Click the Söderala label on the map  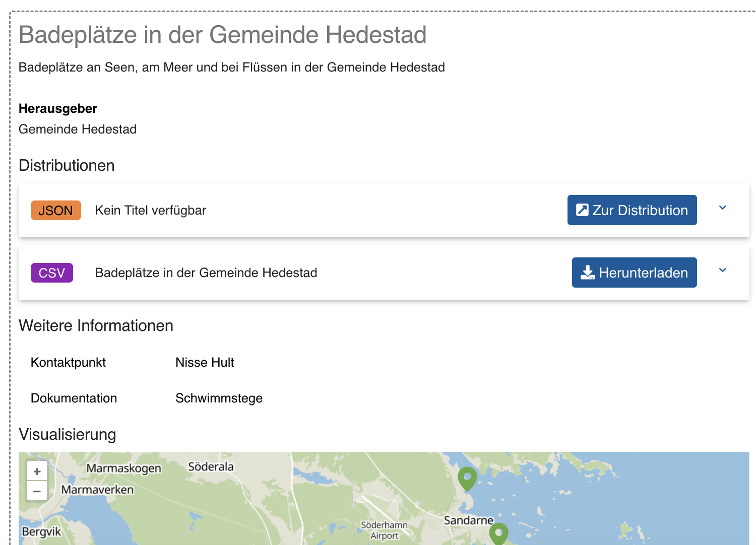coord(211,467)
